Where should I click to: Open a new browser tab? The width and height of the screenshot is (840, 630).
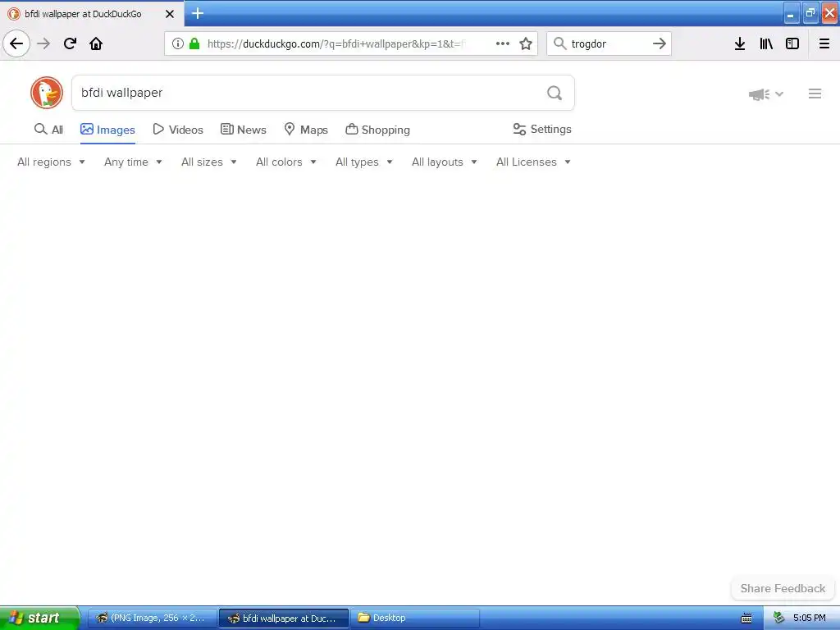pyautogui.click(x=198, y=13)
